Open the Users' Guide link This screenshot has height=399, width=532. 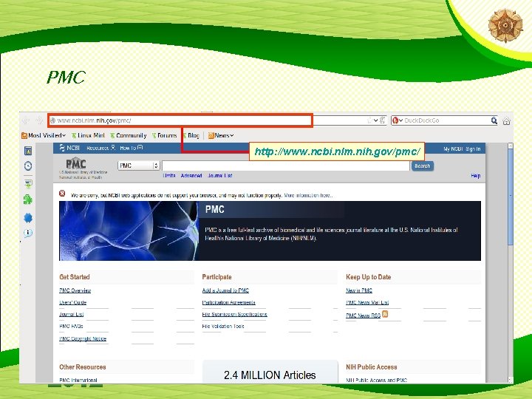pyautogui.click(x=73, y=302)
